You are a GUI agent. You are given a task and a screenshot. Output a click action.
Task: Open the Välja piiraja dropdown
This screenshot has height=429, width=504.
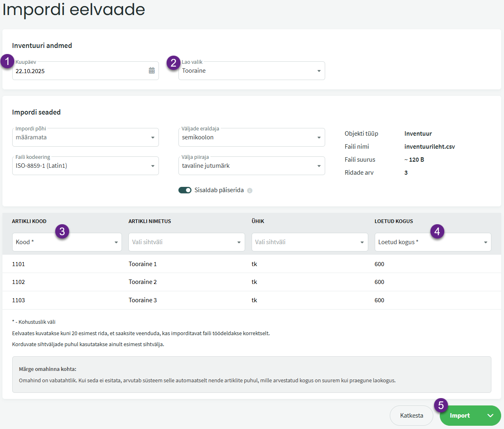(251, 166)
